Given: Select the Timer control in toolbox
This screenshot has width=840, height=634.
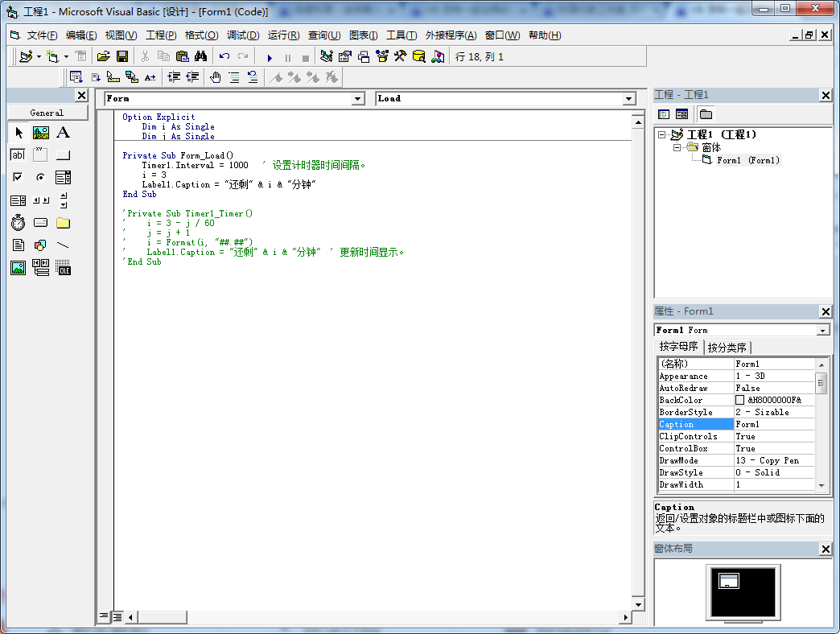Looking at the screenshot, I should [x=18, y=223].
